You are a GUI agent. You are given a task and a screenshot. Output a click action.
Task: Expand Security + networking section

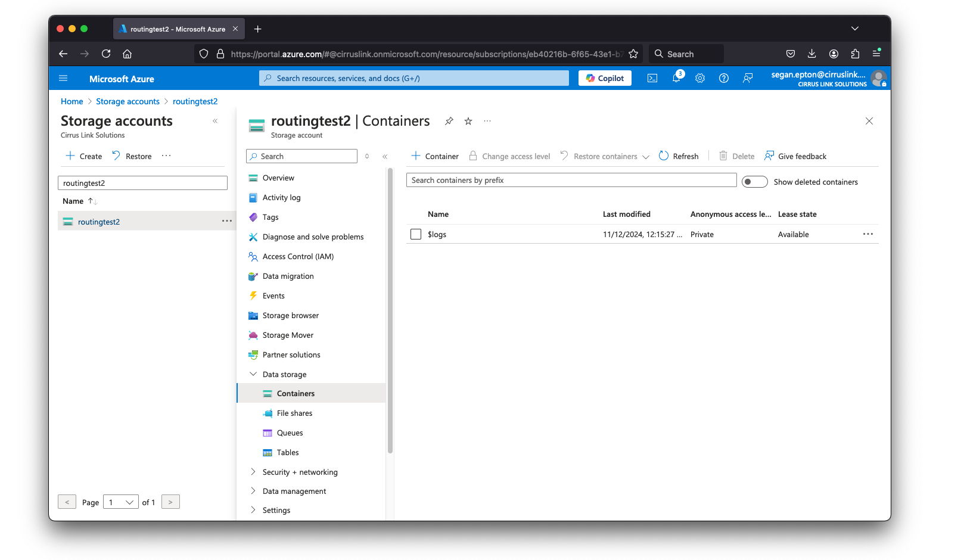point(253,472)
